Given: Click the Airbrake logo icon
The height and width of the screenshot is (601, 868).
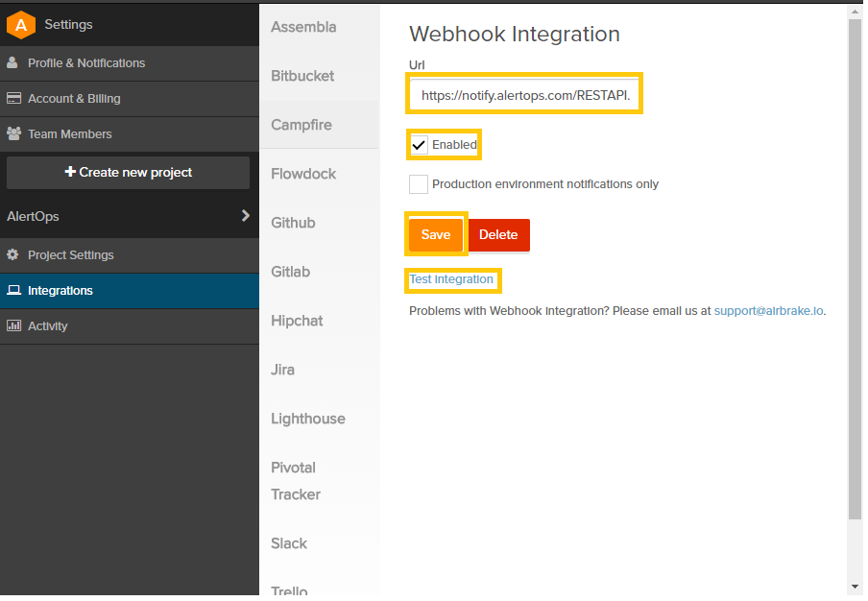Looking at the screenshot, I should [20, 24].
